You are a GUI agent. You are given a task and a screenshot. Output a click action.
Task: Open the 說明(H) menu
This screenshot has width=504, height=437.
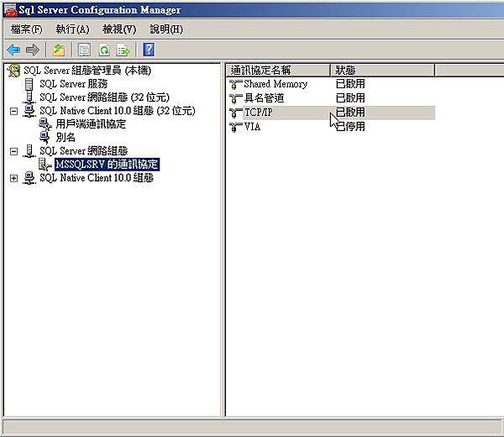click(166, 29)
